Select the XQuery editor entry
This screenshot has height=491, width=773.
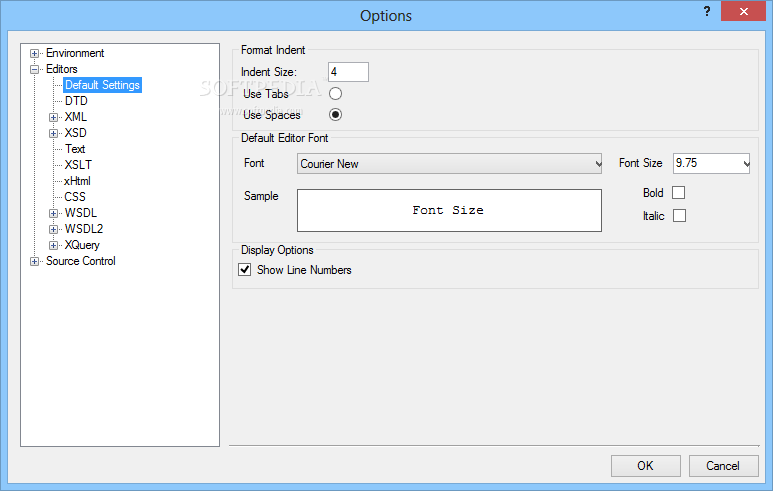point(82,245)
